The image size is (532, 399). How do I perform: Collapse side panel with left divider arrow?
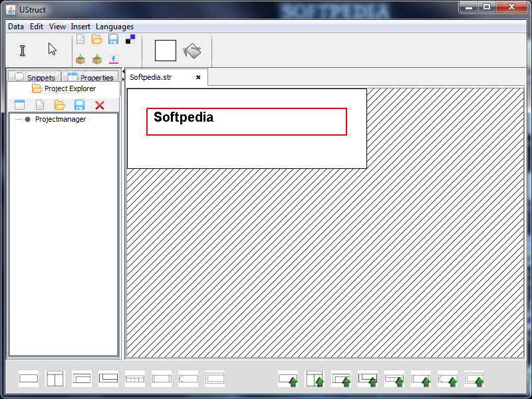(x=123, y=72)
